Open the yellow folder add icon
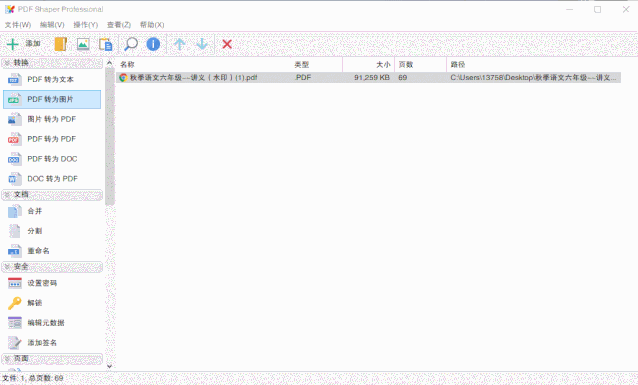The height and width of the screenshot is (385, 638). [x=60, y=44]
